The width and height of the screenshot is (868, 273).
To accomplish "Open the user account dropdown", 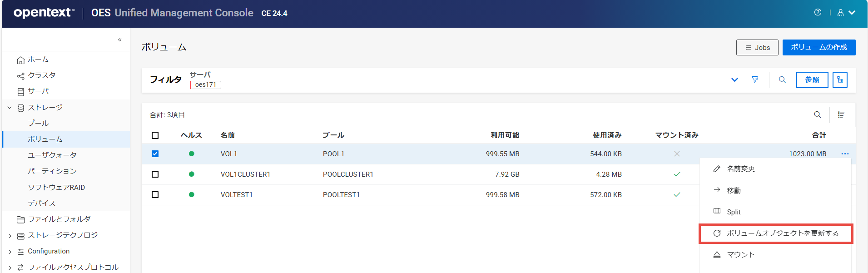I will 846,13.
